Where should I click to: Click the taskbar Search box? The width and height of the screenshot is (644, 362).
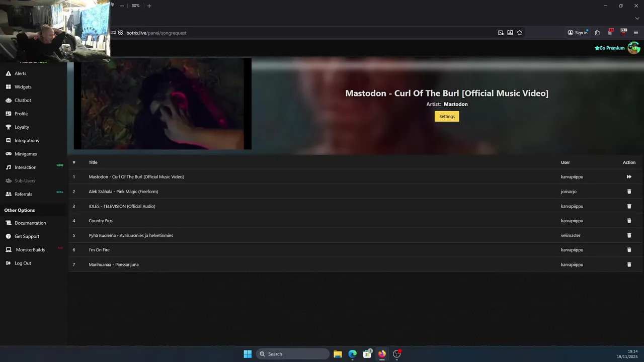[293, 354]
